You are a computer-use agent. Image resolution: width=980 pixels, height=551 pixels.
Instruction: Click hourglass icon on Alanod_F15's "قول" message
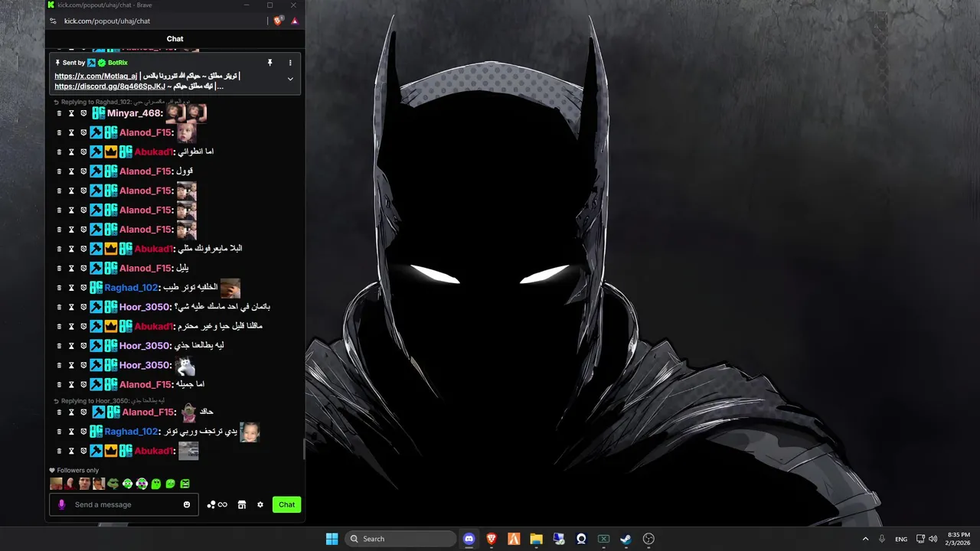tap(71, 171)
